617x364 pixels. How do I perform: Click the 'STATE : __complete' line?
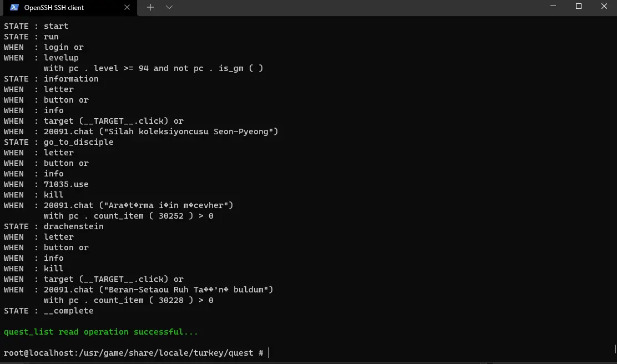pos(49,311)
